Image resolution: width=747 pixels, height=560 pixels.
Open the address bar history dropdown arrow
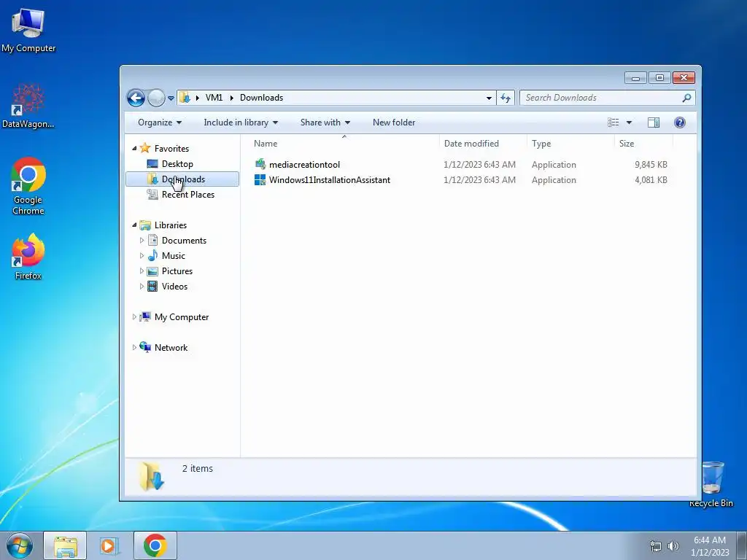(x=489, y=98)
